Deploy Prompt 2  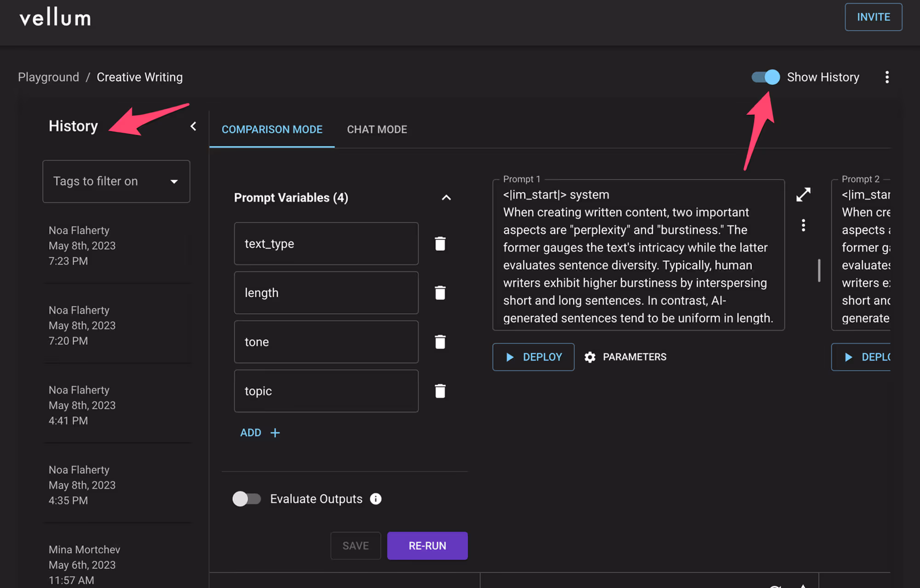[861, 357]
